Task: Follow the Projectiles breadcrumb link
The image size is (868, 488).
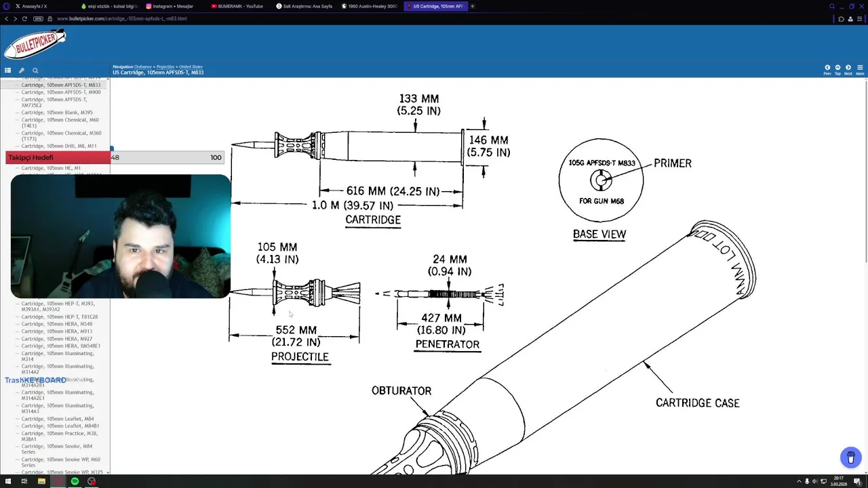Action: click(165, 67)
